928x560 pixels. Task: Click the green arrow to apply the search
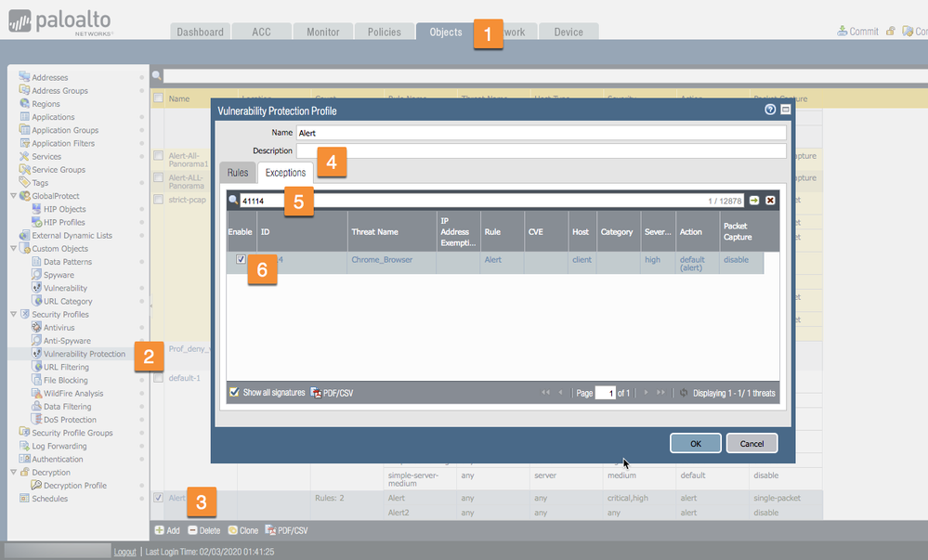coord(754,200)
